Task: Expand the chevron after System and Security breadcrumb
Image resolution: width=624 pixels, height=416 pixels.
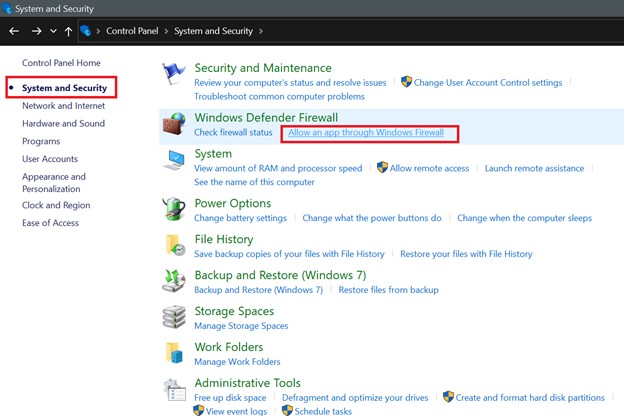Action: (x=261, y=31)
